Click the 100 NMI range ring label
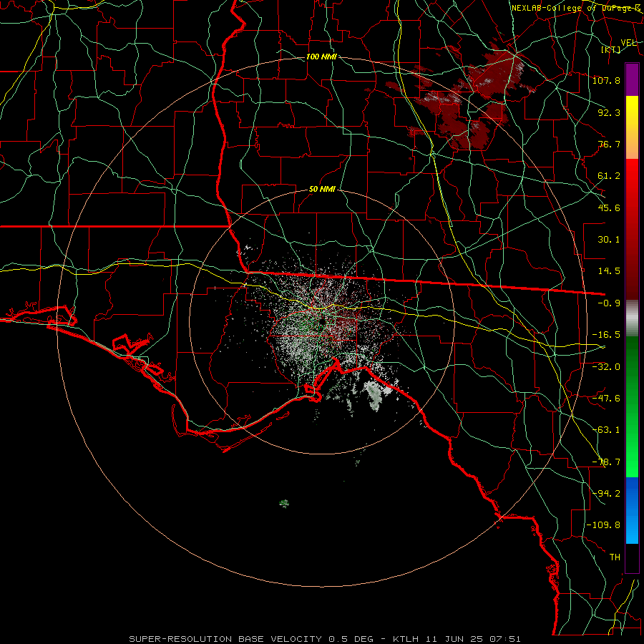 [321, 57]
